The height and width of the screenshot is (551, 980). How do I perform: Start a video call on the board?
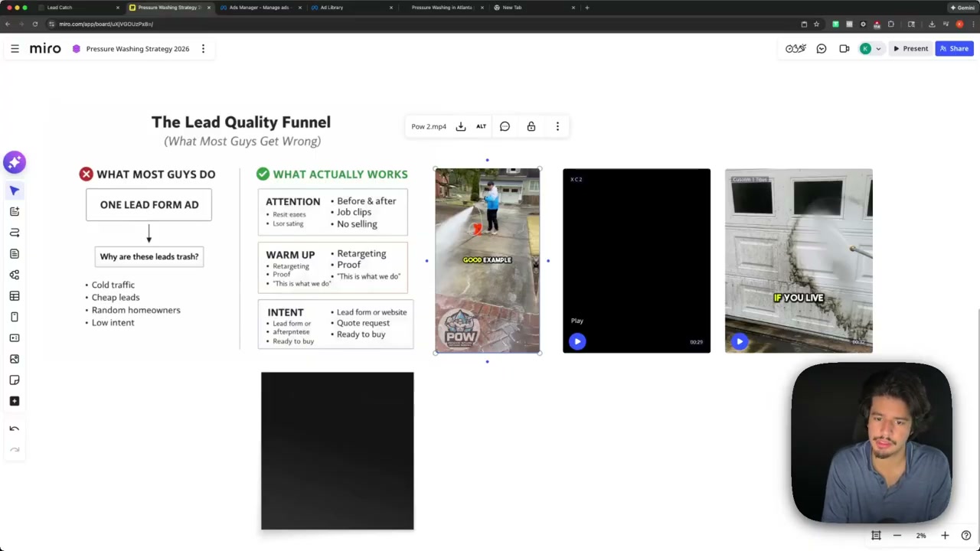coord(844,49)
